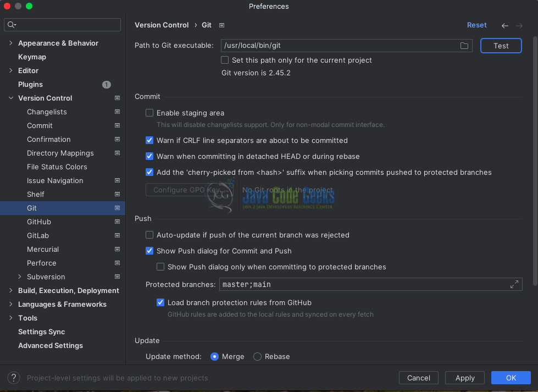Expand Appearance & Behavior section
This screenshot has height=392, width=538.
pos(10,43)
